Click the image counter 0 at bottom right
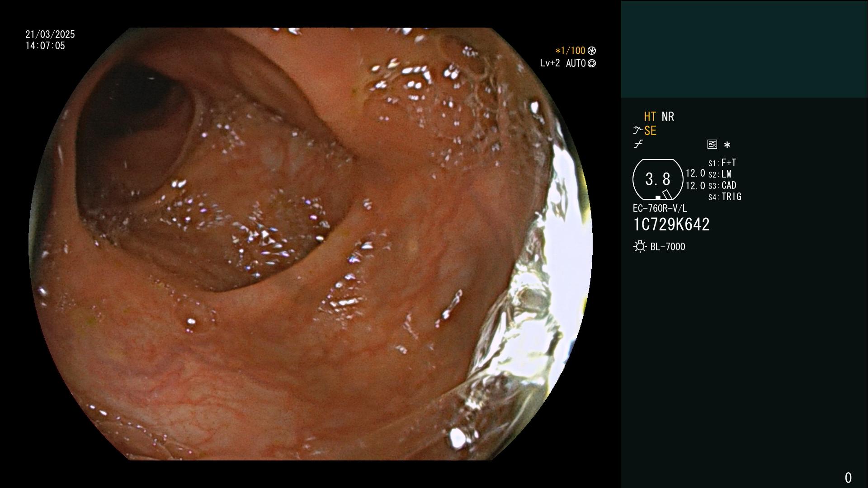868x488 pixels. tap(848, 478)
